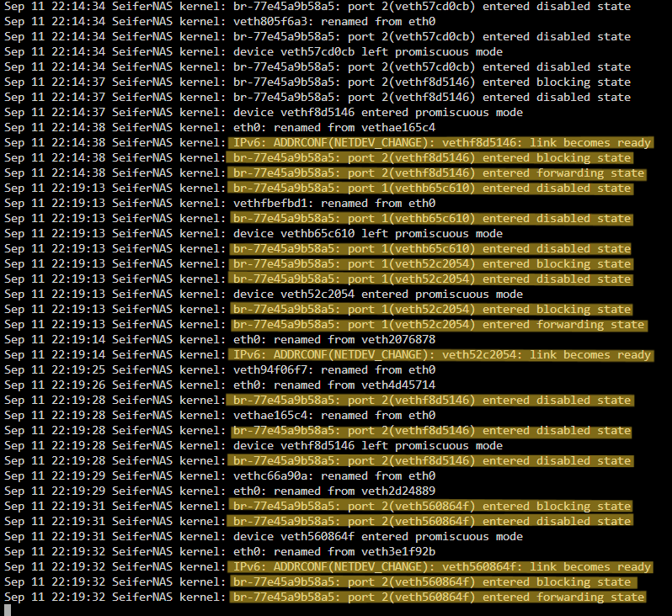Click 'eth0: renamed from veth3e1f92b' line
The image size is (672, 616).
(x=220, y=552)
